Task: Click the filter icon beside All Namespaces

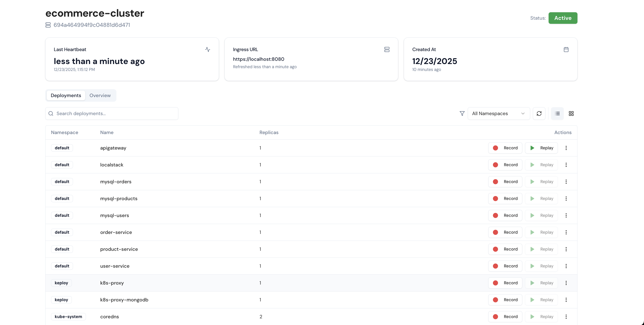Action: (462, 113)
